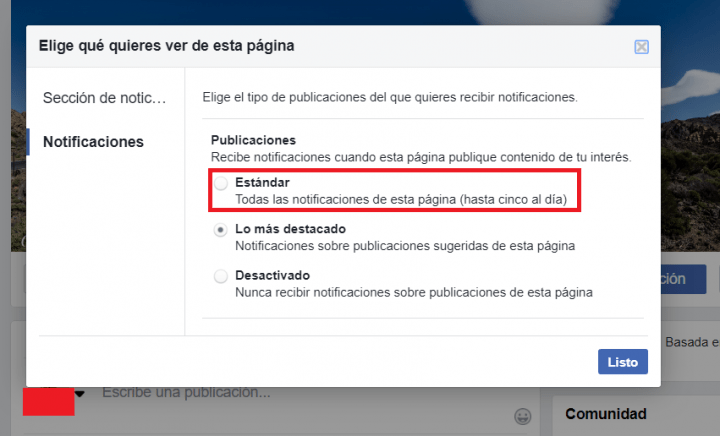
Task: Click the Comunidad heading behind the dialog
Action: (606, 414)
